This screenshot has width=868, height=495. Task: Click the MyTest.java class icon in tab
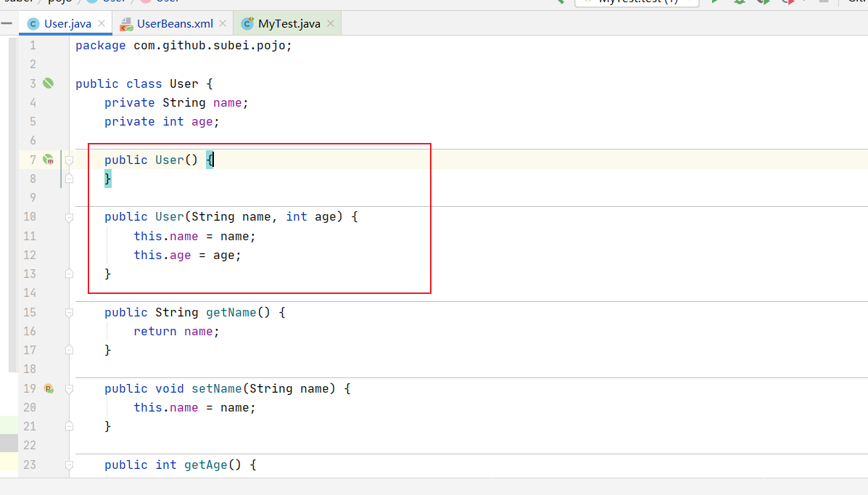point(248,24)
